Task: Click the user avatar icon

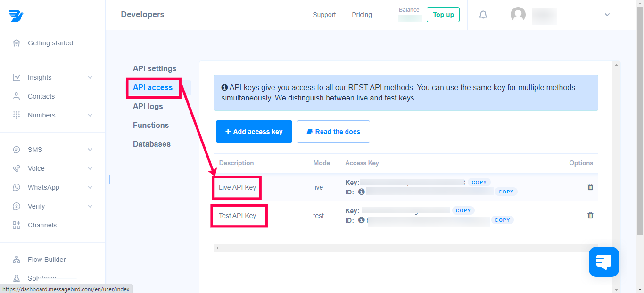Action: click(x=518, y=15)
